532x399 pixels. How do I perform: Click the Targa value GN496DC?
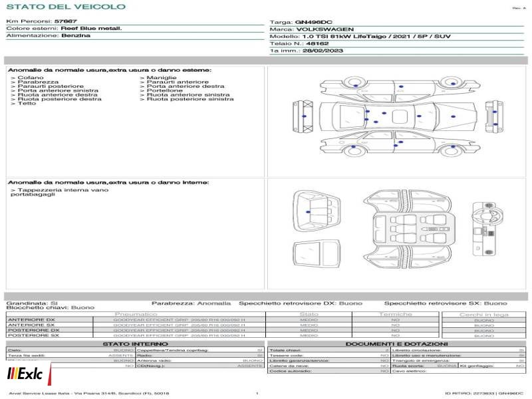click(313, 23)
